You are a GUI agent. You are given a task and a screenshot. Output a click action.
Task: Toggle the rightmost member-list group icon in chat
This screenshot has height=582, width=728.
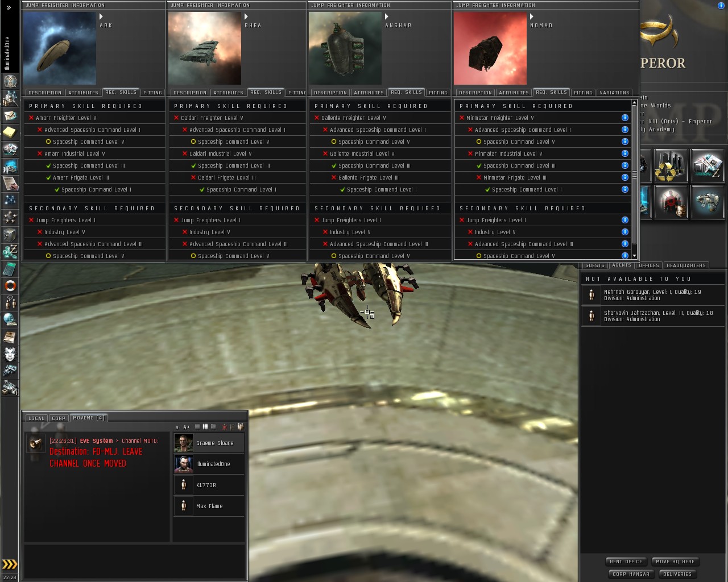pos(240,427)
